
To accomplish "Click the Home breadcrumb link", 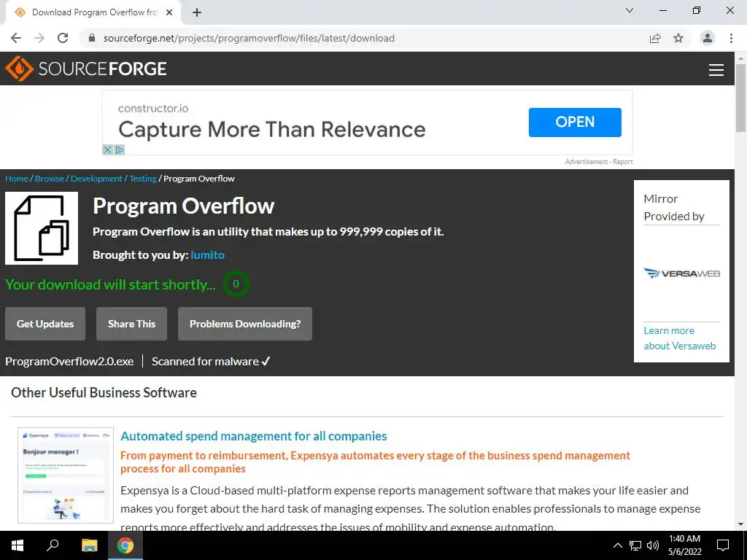I will point(17,179).
